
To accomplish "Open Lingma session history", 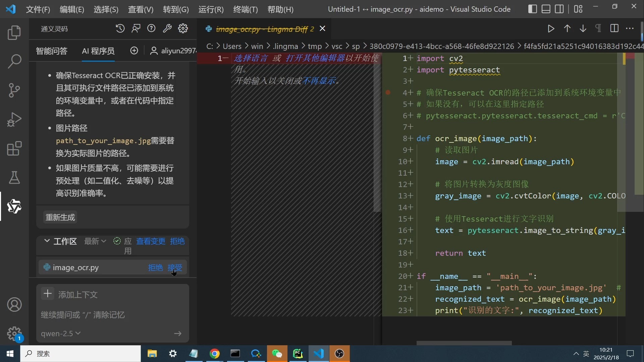I will coord(120,28).
